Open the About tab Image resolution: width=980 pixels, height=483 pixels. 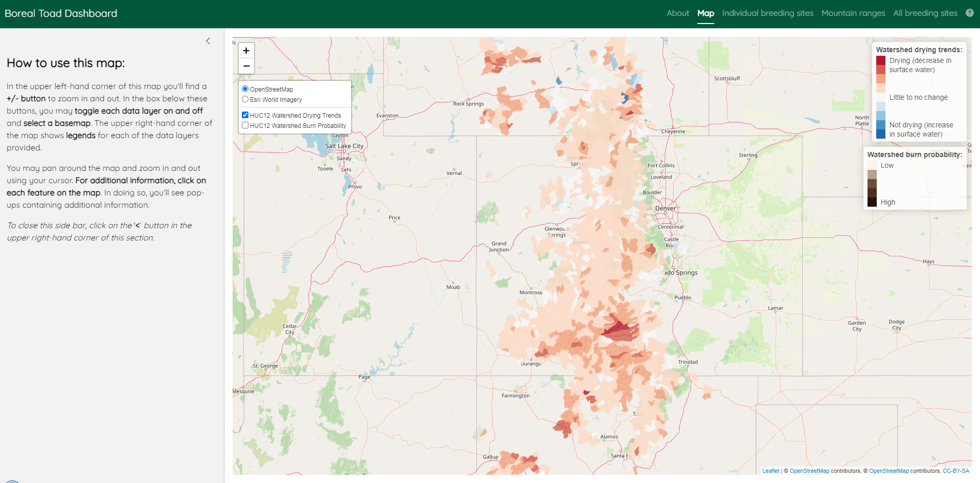[677, 13]
